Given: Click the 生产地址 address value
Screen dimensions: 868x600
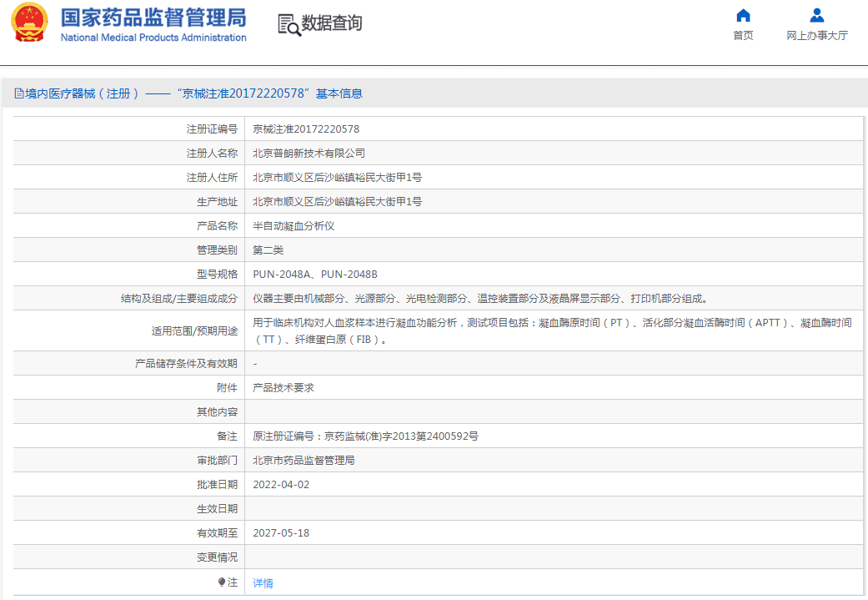Looking at the screenshot, I should (x=337, y=202).
